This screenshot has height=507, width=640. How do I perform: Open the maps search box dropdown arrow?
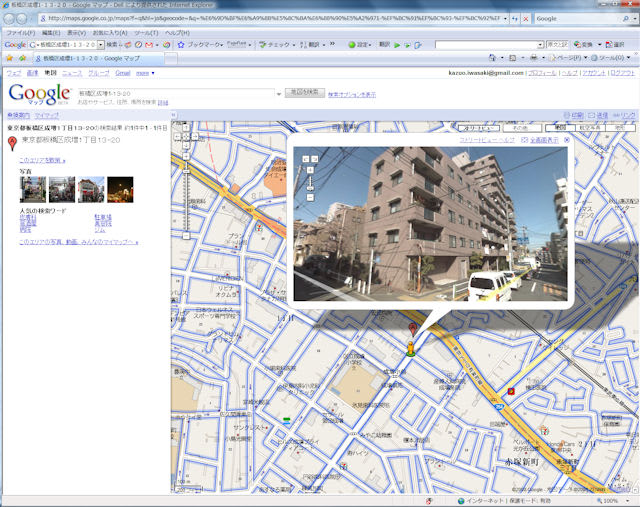click(x=279, y=94)
